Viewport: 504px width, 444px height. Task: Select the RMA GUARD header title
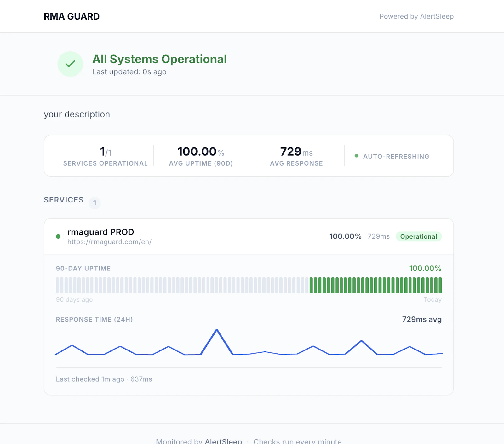pos(72,16)
